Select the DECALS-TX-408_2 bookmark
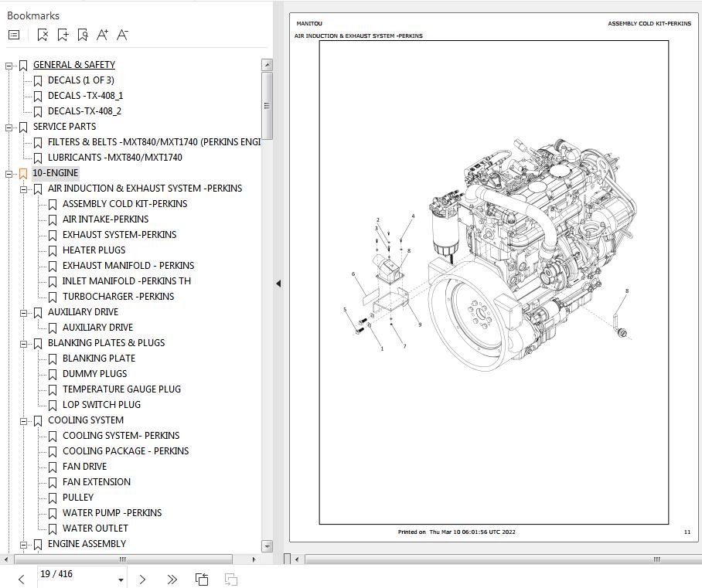Screen dimensions: 702x588 click(x=84, y=111)
